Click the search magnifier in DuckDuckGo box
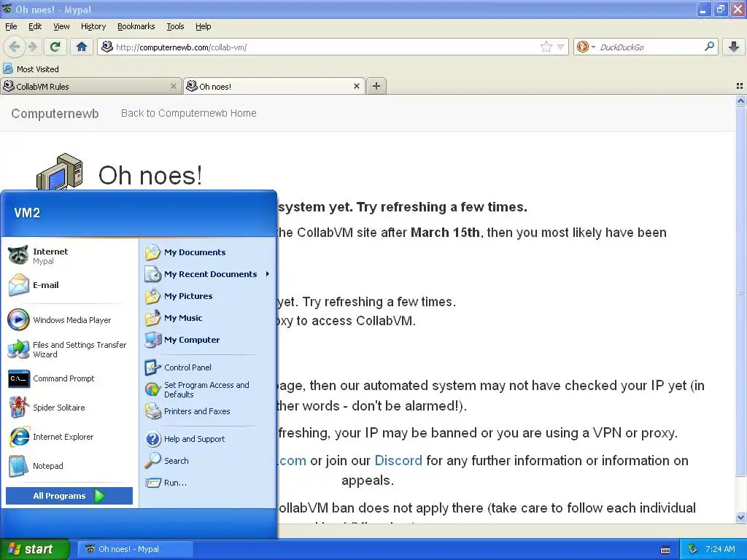This screenshot has width=747, height=560. point(709,47)
